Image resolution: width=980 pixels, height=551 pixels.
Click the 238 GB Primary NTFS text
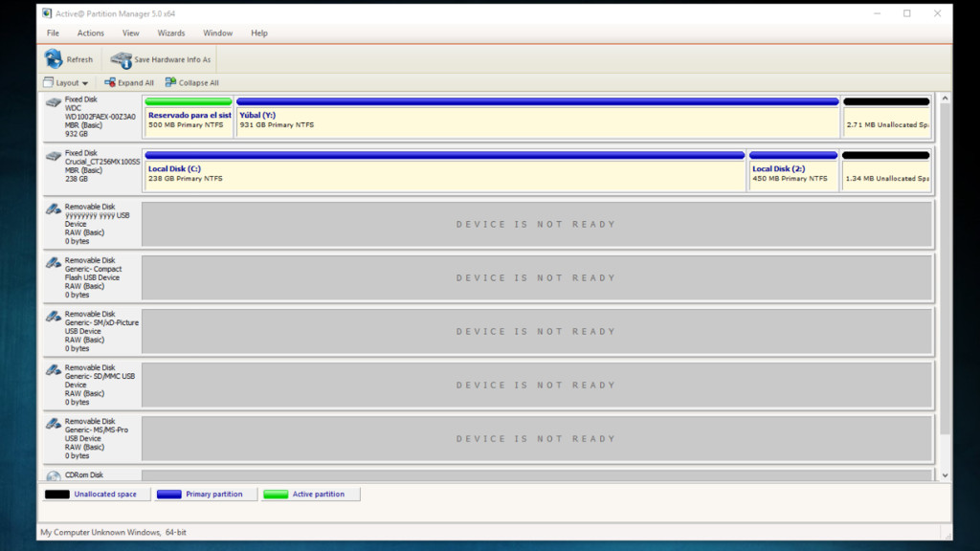coord(185,179)
